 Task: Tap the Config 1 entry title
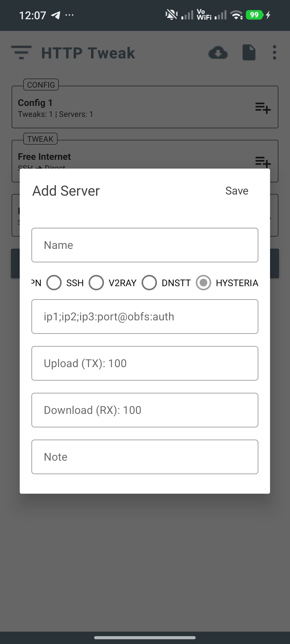click(35, 103)
